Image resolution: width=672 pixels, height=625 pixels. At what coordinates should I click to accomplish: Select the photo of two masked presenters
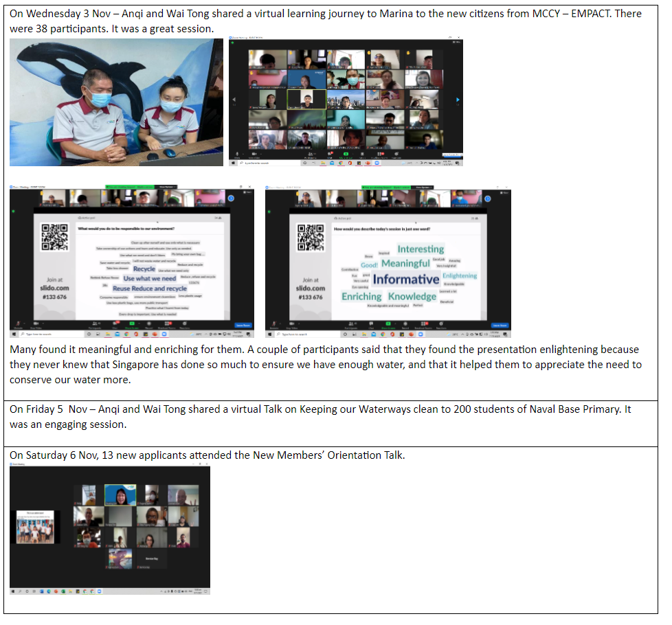click(x=116, y=102)
